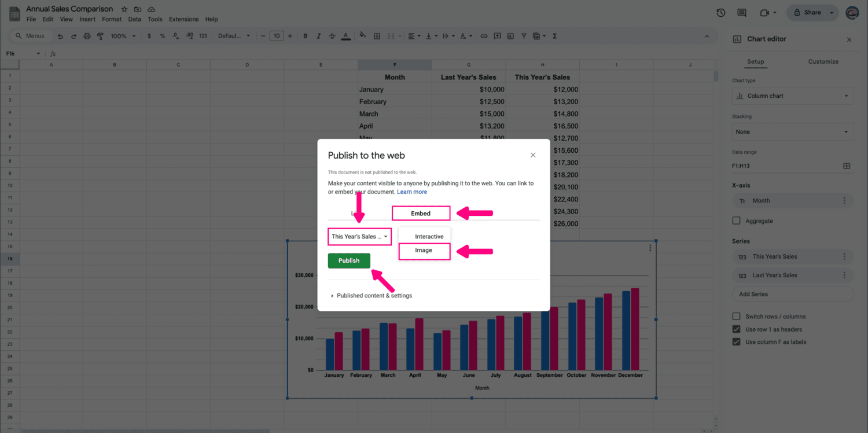Image resolution: width=868 pixels, height=433 pixels.
Task: Open the comments panel icon
Action: coord(742,12)
